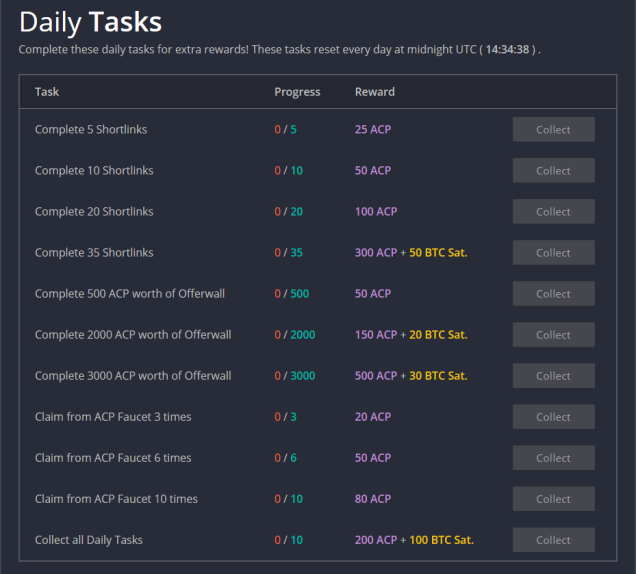This screenshot has width=636, height=574.
Task: Collect the Collect all Daily Tasks reward
Action: pyautogui.click(x=554, y=540)
